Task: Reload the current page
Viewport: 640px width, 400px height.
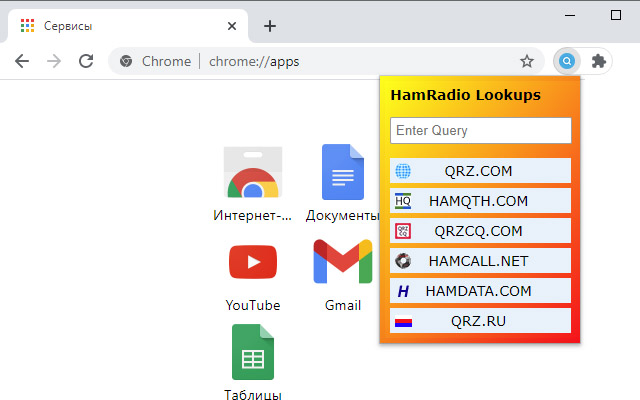Action: click(86, 61)
